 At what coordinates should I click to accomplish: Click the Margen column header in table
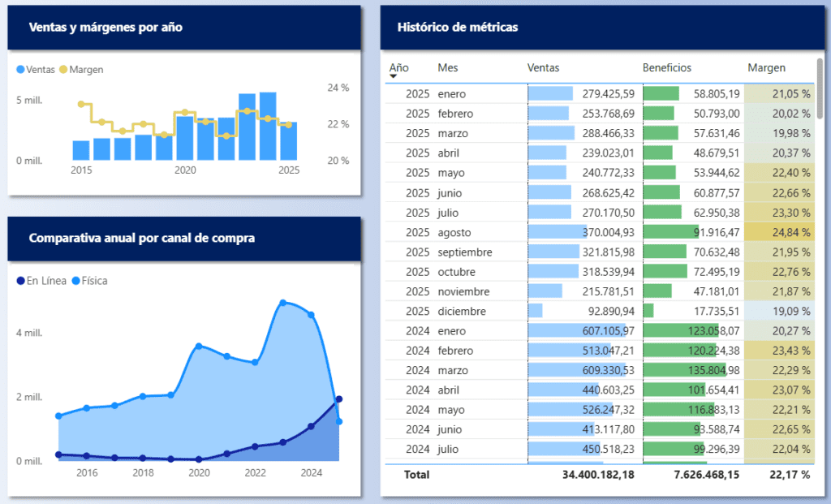pyautogui.click(x=766, y=68)
